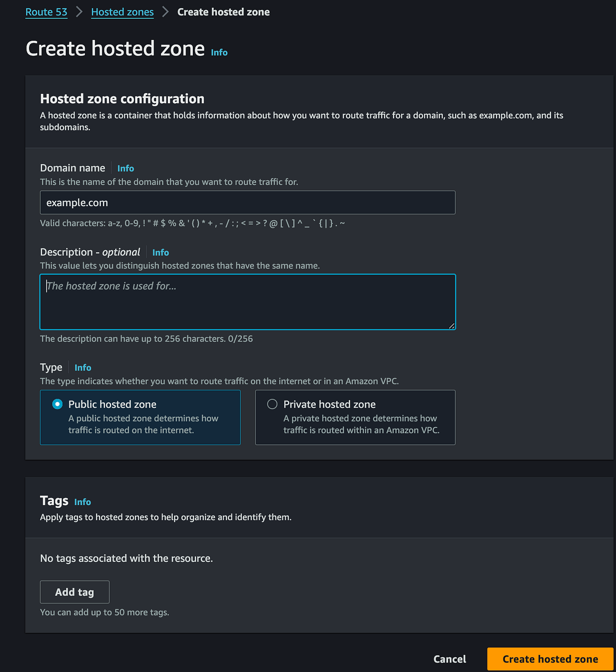Navigate to Hosted zones via breadcrumb

pyautogui.click(x=122, y=12)
